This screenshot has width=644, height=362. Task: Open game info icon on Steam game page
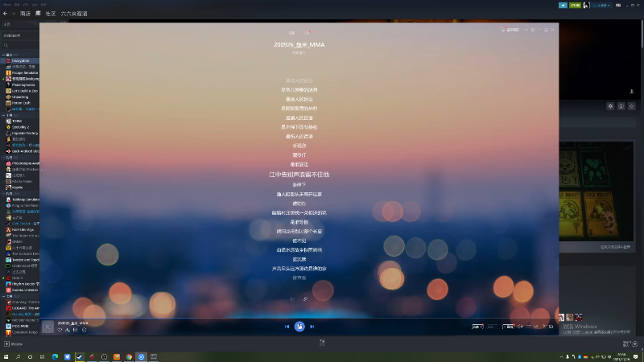point(621,106)
